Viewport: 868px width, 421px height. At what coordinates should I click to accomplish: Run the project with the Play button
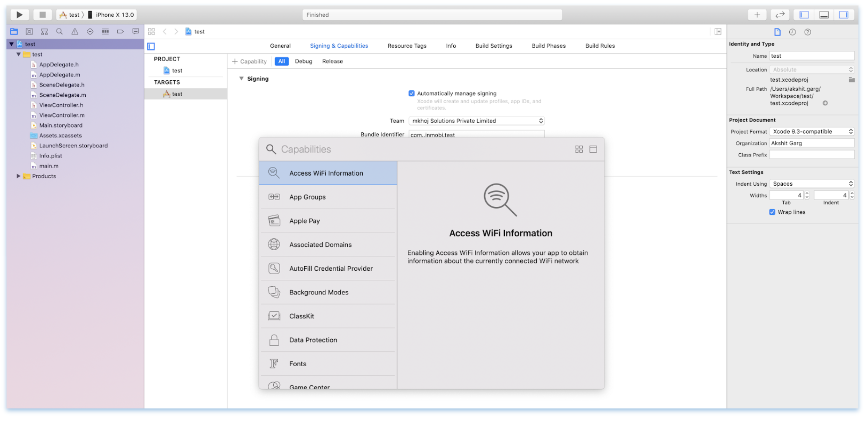click(20, 15)
